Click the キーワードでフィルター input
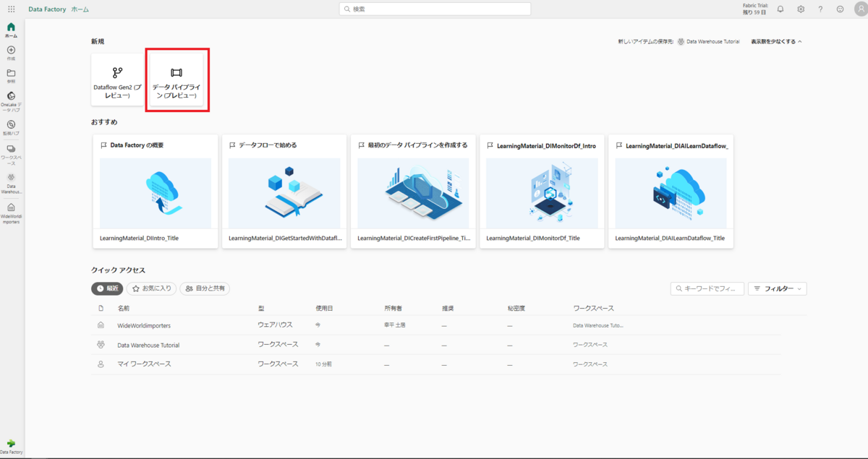 pos(707,288)
